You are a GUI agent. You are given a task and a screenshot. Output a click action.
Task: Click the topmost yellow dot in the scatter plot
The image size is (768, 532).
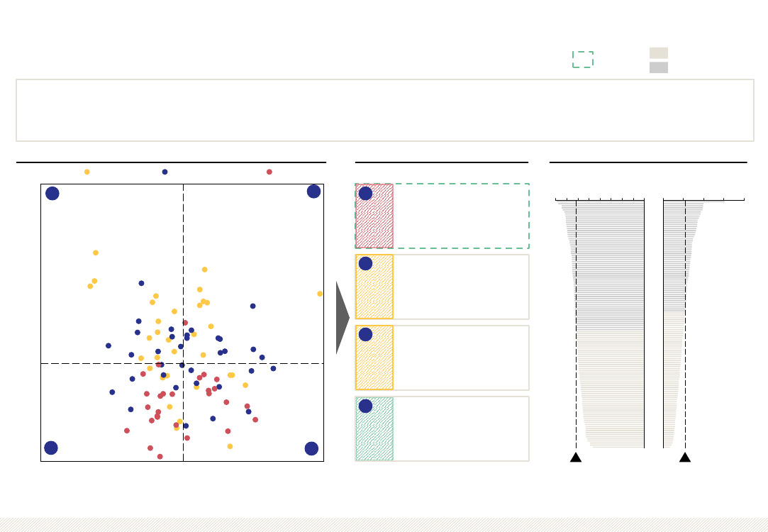[x=96, y=253]
